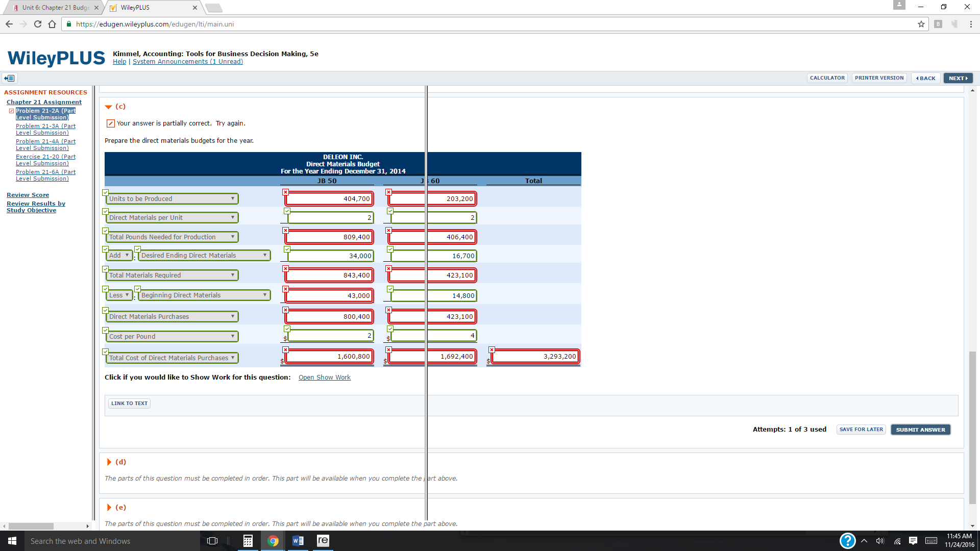Open Task View on taskbar
The image size is (980, 551).
pyautogui.click(x=212, y=541)
